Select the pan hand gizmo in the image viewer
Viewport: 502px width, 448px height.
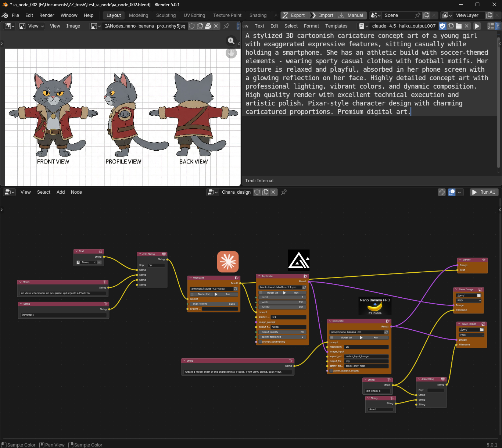[231, 53]
